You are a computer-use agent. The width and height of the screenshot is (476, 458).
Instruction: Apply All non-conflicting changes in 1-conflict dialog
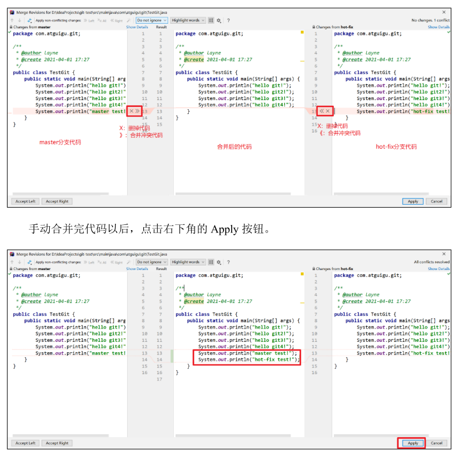102,21
